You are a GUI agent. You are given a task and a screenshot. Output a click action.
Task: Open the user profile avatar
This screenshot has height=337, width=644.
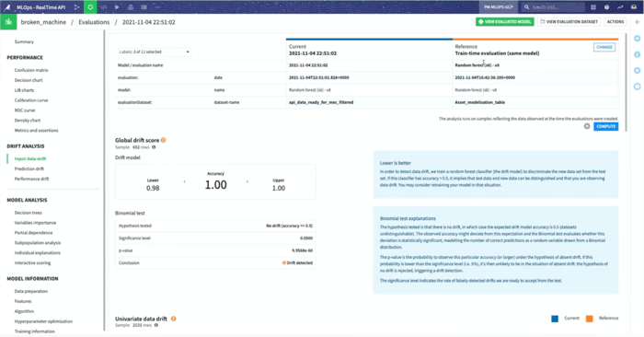point(634,7)
